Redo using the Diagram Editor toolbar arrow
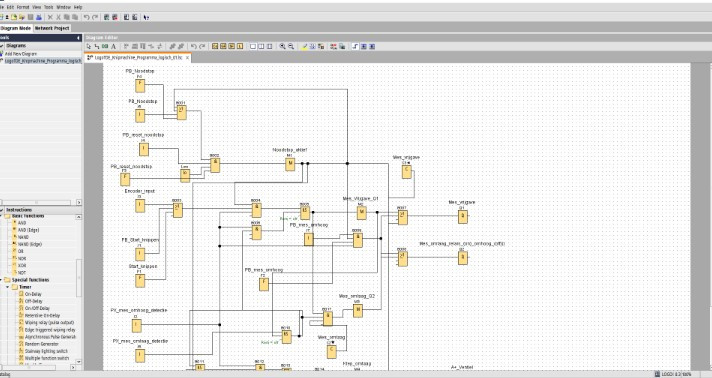This screenshot has width=712, height=378. pyautogui.click(x=202, y=46)
